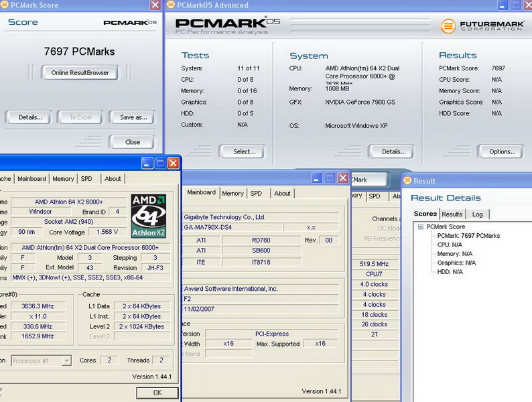
Task: Open SPD tab in left CPU-Z window
Action: coord(86,179)
